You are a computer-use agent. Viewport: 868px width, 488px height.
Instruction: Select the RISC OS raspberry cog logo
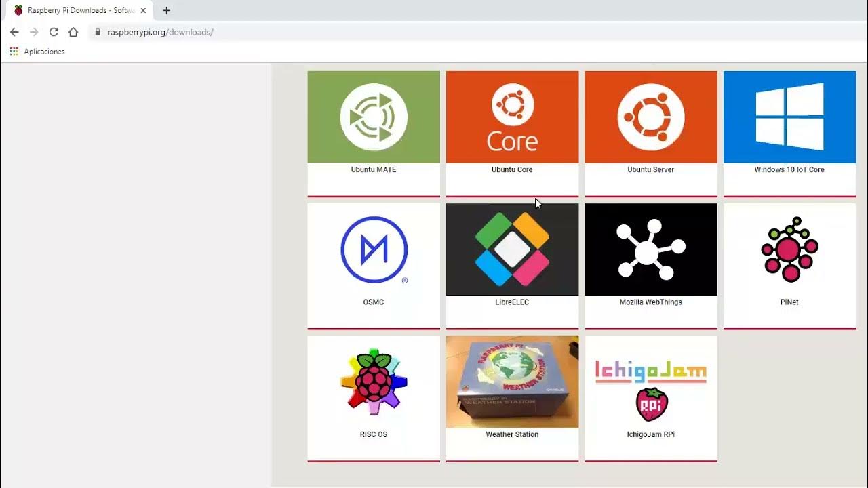[374, 382]
